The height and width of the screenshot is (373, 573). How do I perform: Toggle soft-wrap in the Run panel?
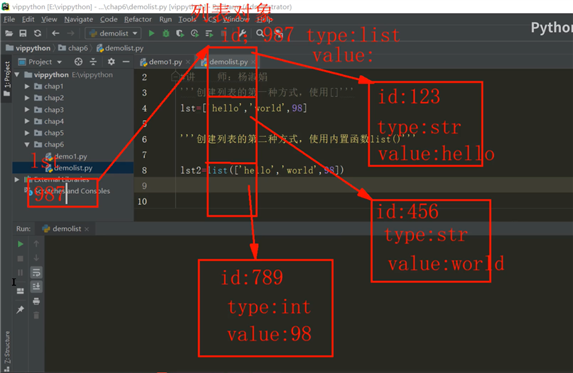36,273
